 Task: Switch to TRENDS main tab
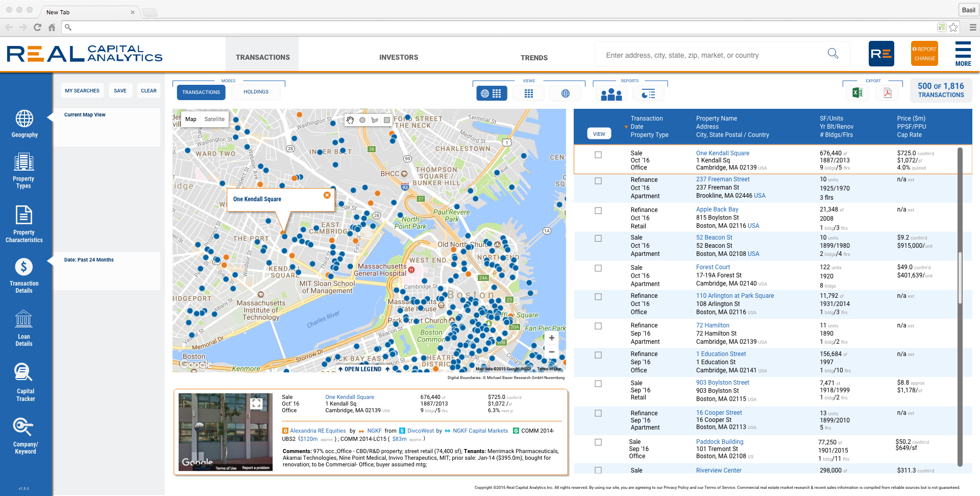tap(534, 58)
